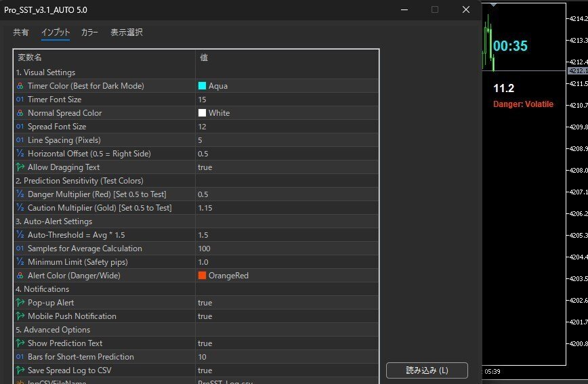The width and height of the screenshot is (588, 384).
Task: Select the 5. Advanced Options header row
Action: (x=196, y=330)
